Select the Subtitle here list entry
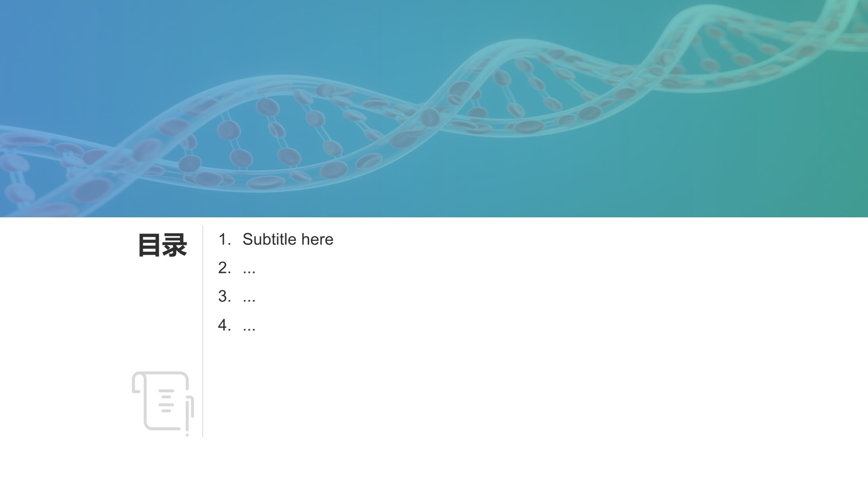 point(276,239)
